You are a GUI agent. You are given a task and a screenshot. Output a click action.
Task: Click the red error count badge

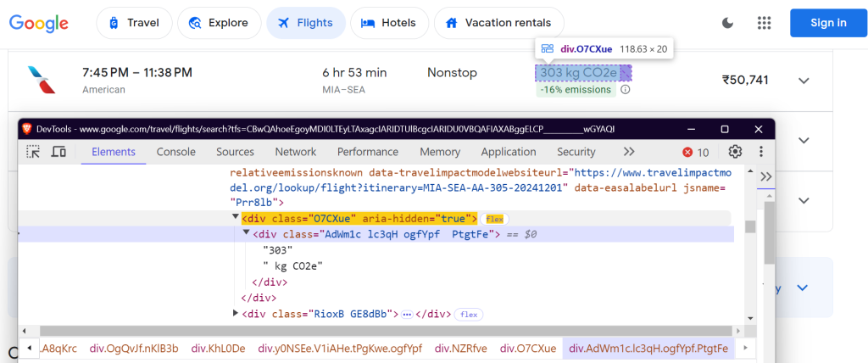point(696,153)
